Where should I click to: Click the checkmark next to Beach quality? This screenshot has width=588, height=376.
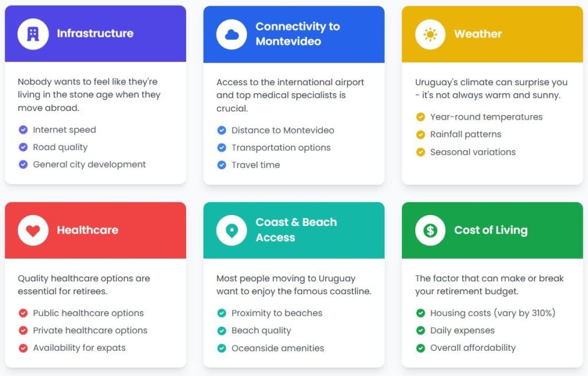click(222, 331)
